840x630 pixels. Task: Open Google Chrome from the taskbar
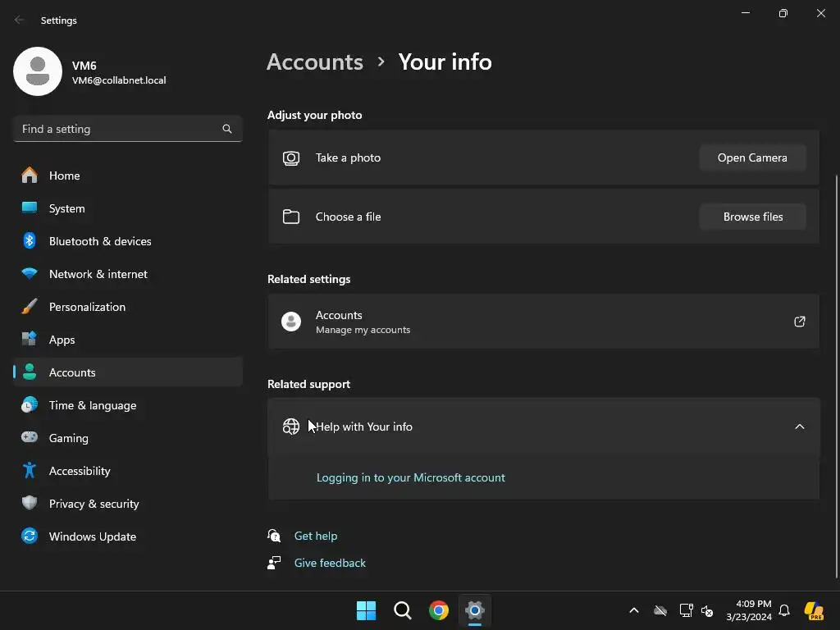click(439, 610)
